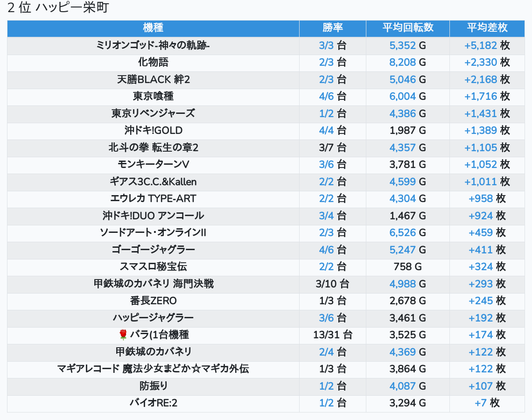Click the 6,526 G average spins value
Image resolution: width=532 pixels, height=420 pixels.
pyautogui.click(x=407, y=233)
